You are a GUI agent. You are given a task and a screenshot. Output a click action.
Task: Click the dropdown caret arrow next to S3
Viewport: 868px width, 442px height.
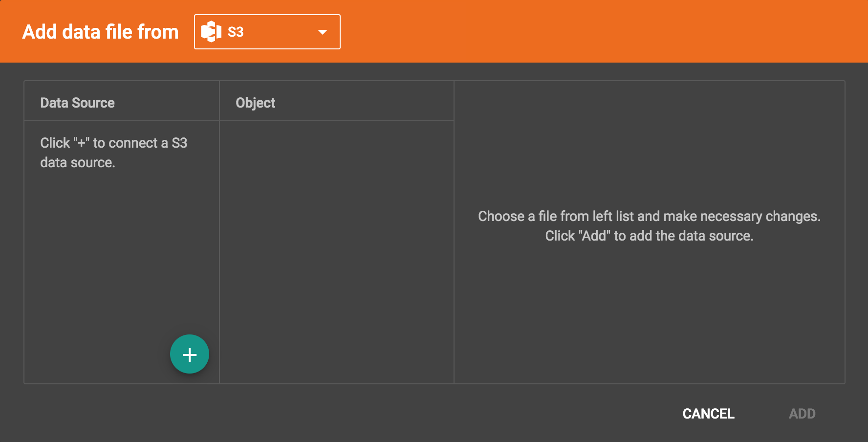323,32
